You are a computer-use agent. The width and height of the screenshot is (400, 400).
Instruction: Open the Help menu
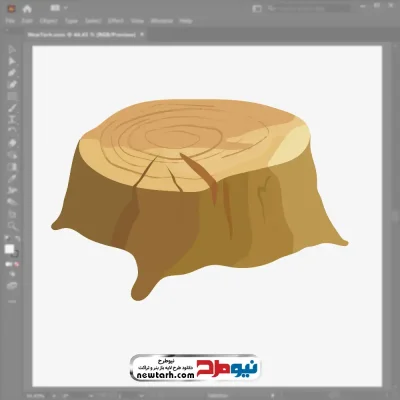(x=186, y=21)
